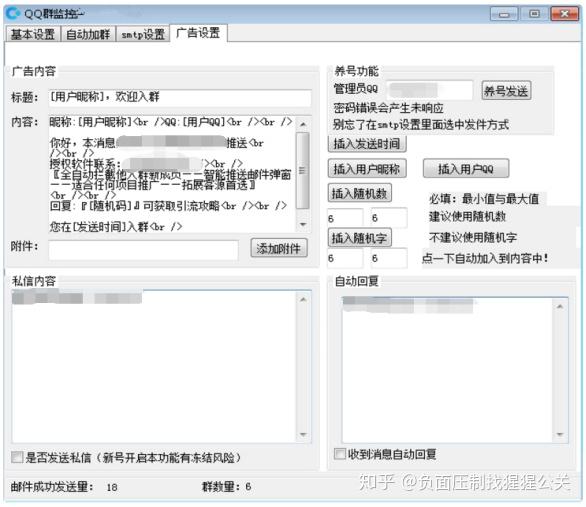Open the smtp设置 tab
586x507 pixels.
pyautogui.click(x=143, y=34)
